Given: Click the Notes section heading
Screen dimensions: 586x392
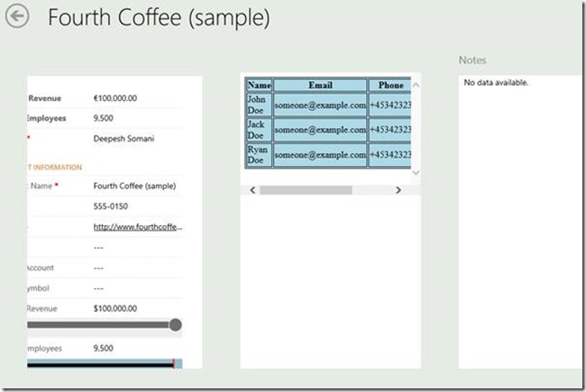Looking at the screenshot, I should coord(472,60).
